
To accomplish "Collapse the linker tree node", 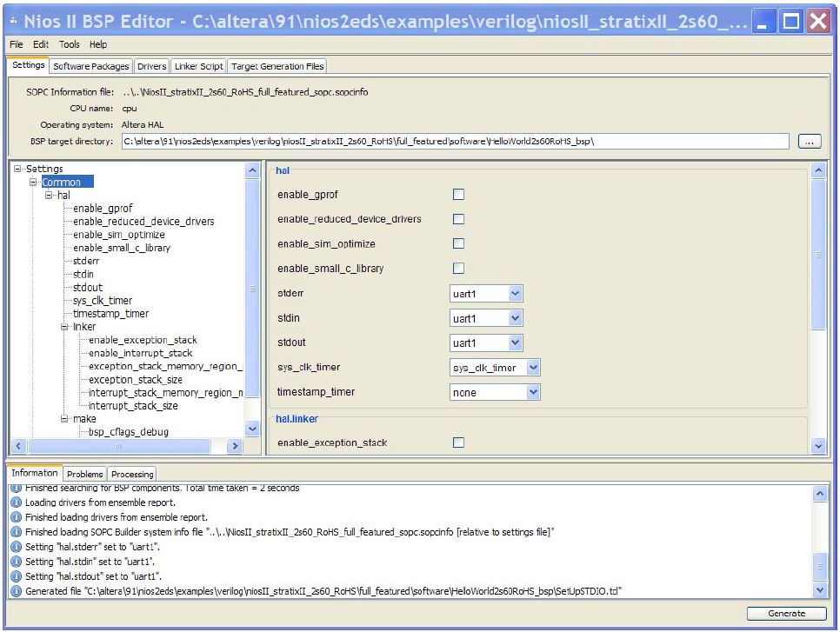I will pos(64,327).
